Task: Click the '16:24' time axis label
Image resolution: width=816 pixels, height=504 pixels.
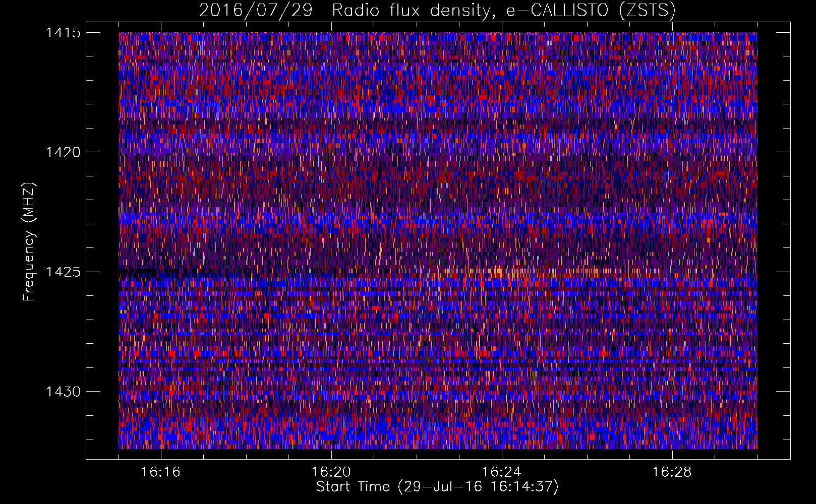Action: pyautogui.click(x=502, y=472)
